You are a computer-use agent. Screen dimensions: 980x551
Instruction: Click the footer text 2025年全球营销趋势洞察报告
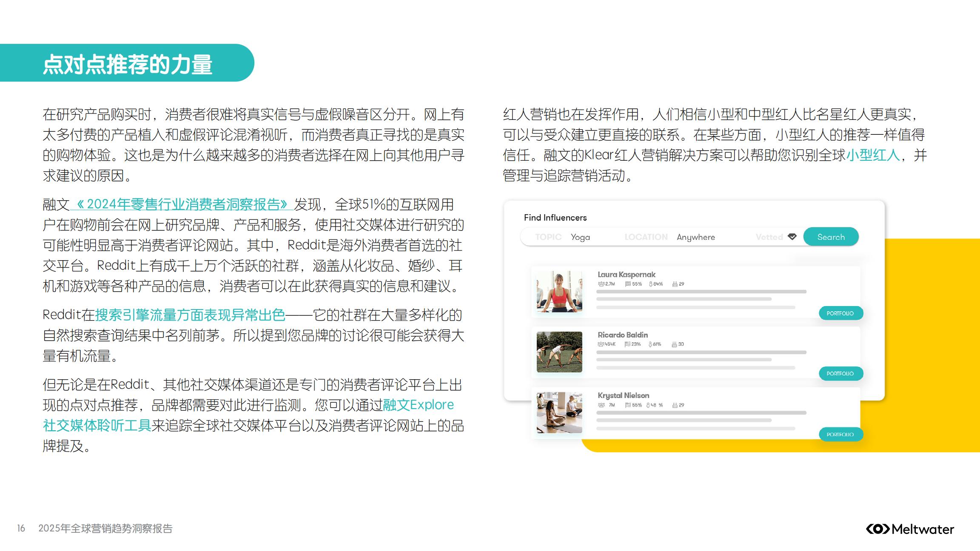pyautogui.click(x=105, y=528)
